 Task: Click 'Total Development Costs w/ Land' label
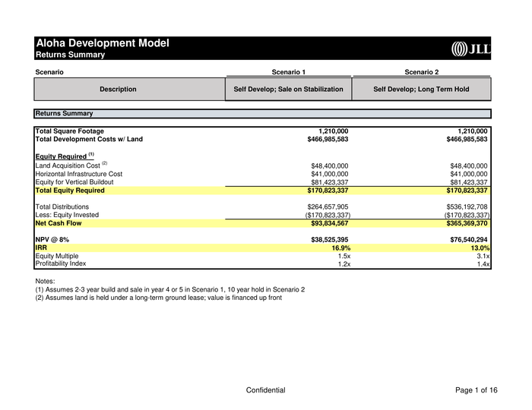89,139
